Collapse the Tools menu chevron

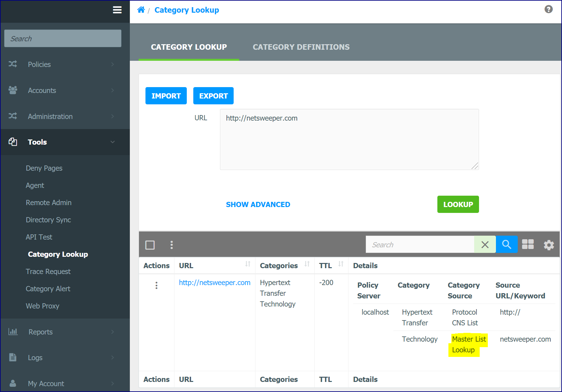[113, 142]
